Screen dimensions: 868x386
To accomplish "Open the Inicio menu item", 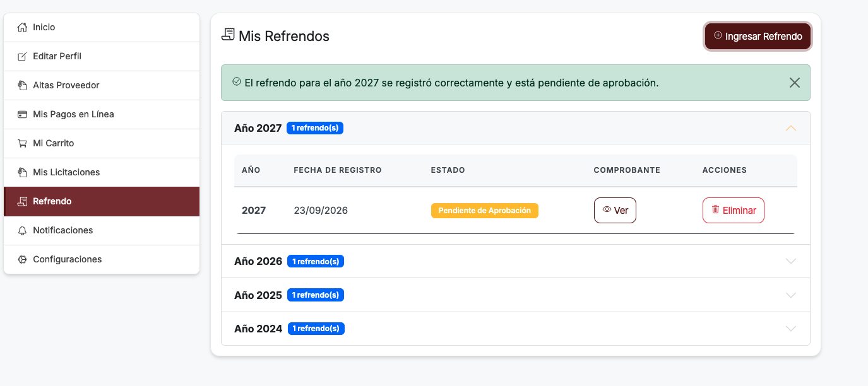I will 102,27.
